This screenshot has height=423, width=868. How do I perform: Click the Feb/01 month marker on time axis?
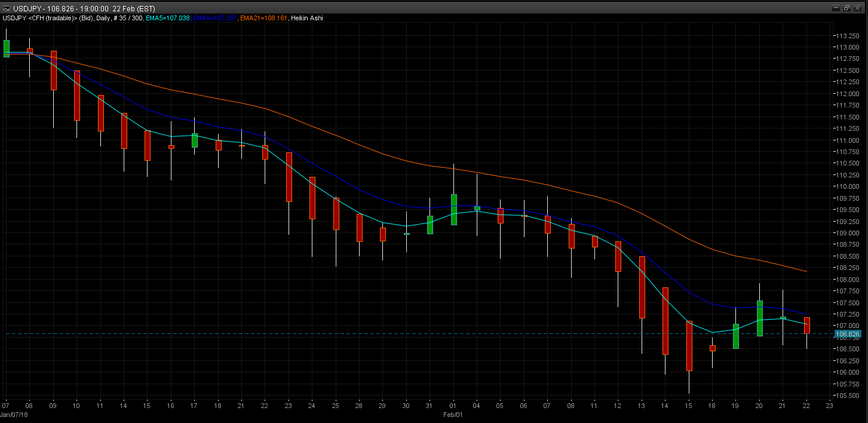point(453,414)
